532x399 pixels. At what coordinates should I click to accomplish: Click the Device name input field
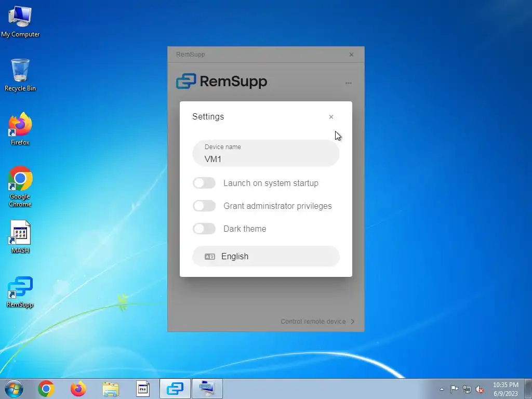(x=266, y=153)
